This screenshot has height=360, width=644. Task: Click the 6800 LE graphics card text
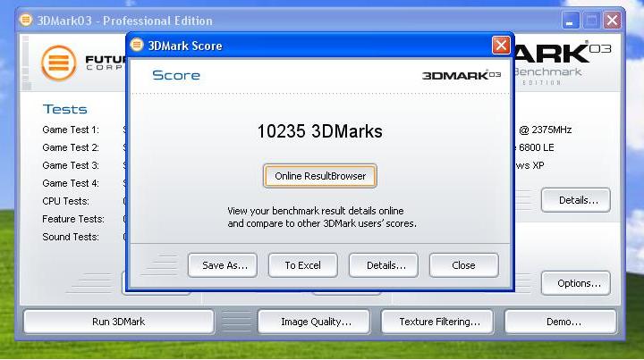click(536, 147)
